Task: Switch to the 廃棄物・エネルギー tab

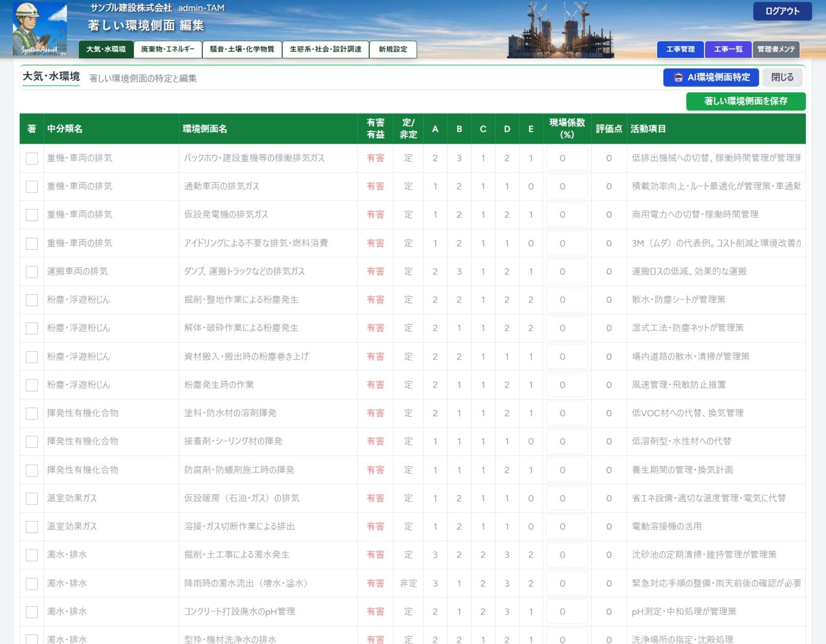Action: coord(168,50)
